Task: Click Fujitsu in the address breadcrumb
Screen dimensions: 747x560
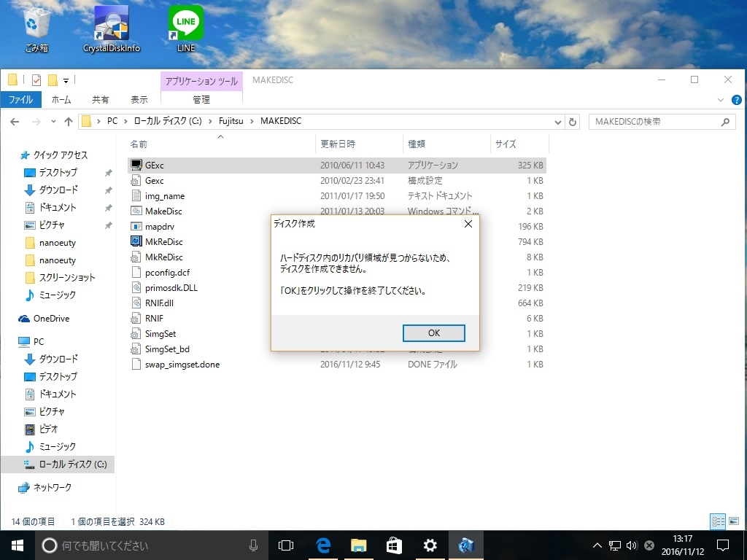Action: 231,121
